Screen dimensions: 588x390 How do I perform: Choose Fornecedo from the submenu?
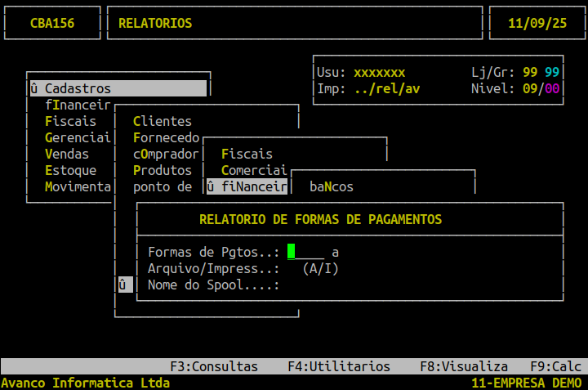(x=166, y=137)
